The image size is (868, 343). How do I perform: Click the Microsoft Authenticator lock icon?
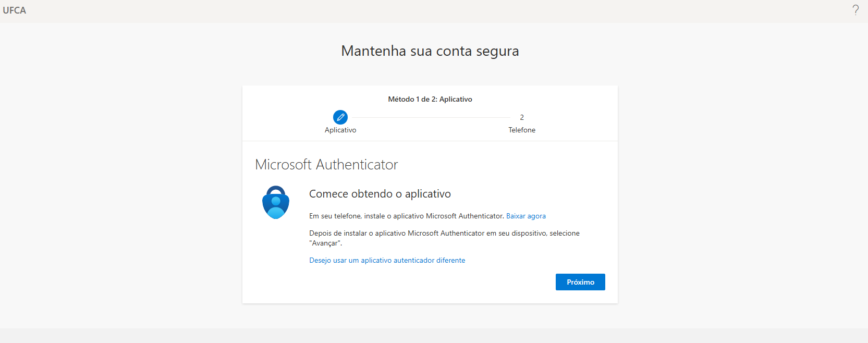(276, 202)
